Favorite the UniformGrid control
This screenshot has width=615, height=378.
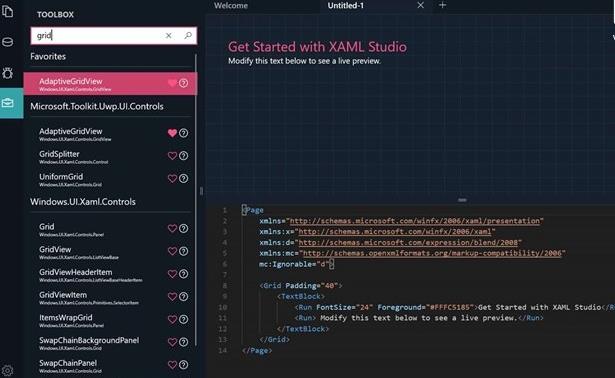pos(172,178)
